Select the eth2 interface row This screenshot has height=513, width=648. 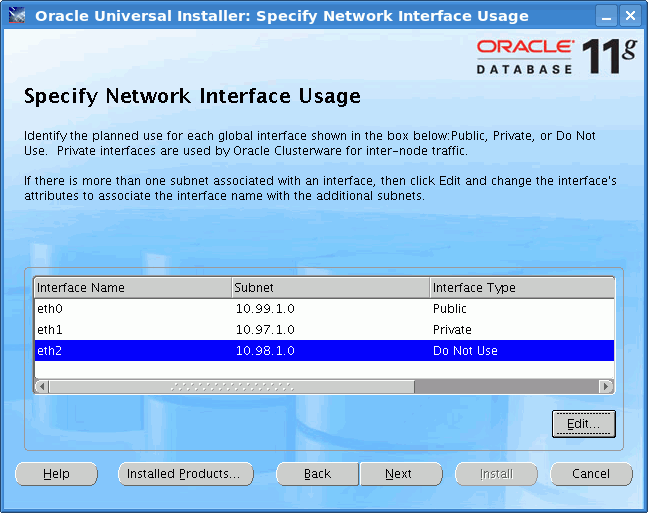324,351
